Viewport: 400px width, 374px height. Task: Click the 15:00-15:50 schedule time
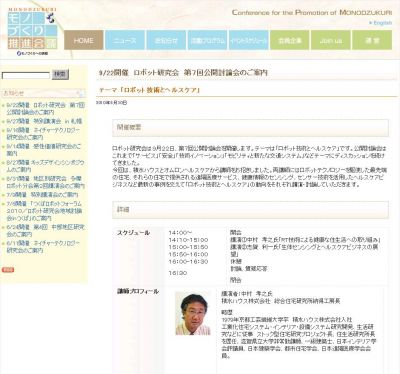(188, 247)
